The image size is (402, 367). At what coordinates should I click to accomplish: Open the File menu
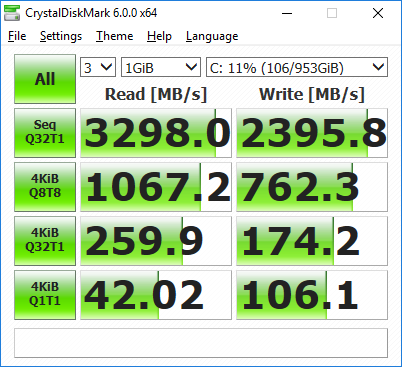(17, 36)
